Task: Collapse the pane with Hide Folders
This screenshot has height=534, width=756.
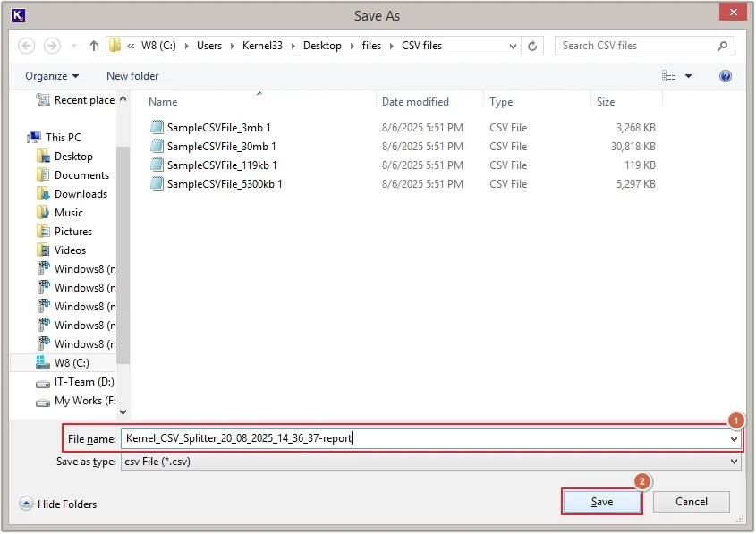Action: point(58,504)
